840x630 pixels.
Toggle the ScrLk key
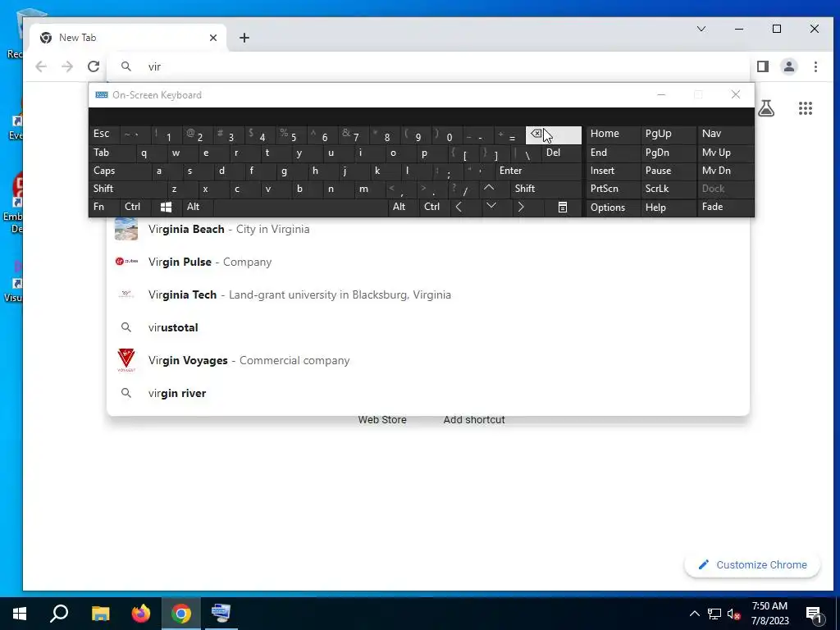coord(668,189)
